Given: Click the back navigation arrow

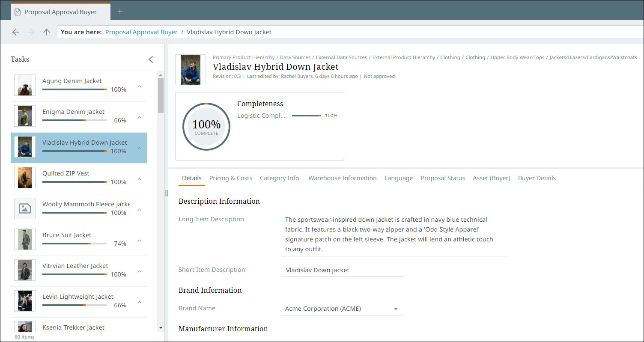Looking at the screenshot, I should pos(16,32).
